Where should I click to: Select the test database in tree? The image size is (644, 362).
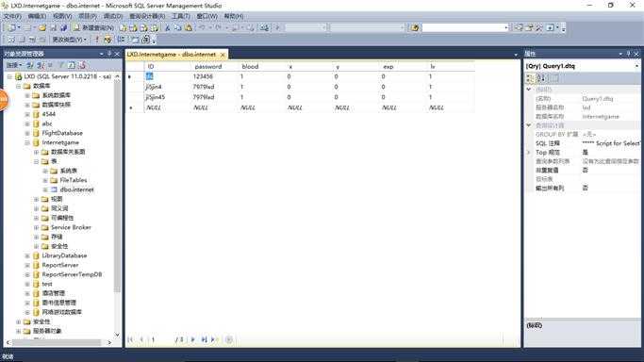click(47, 284)
